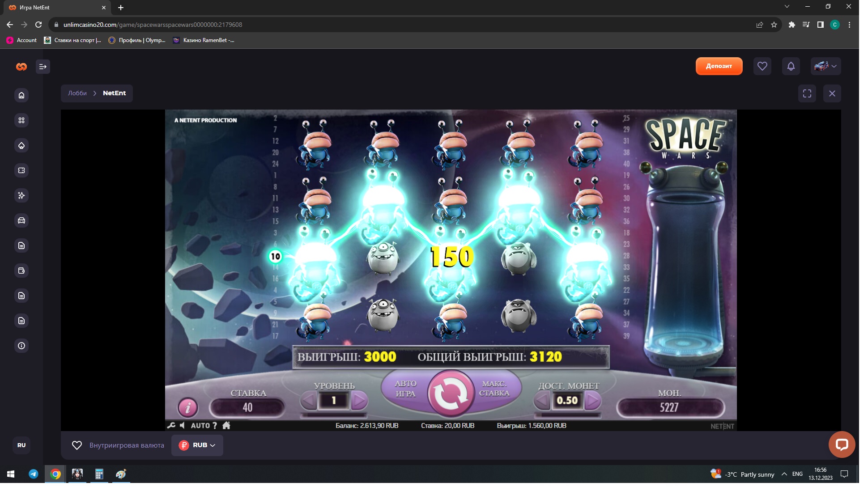The height and width of the screenshot is (491, 868).
Task: Increase the bet level with right arrow
Action: click(x=359, y=400)
